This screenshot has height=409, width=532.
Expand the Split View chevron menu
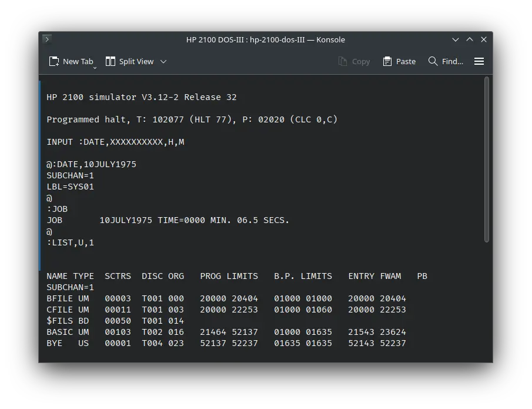pyautogui.click(x=163, y=61)
